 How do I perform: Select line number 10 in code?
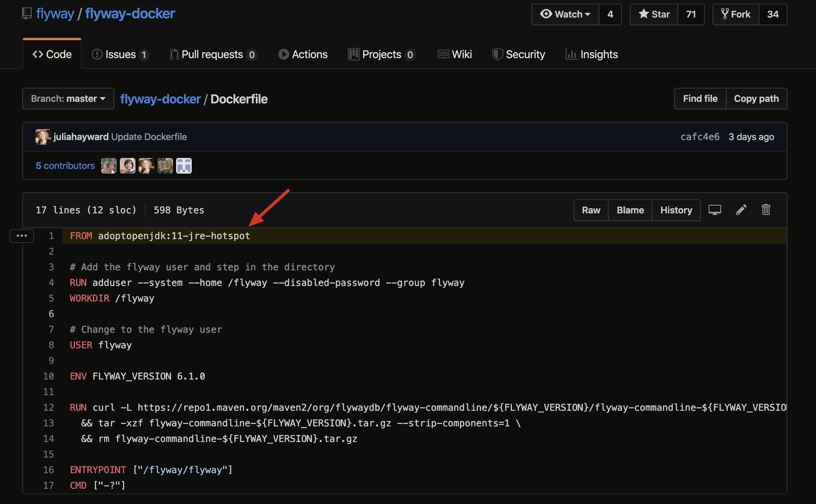49,376
